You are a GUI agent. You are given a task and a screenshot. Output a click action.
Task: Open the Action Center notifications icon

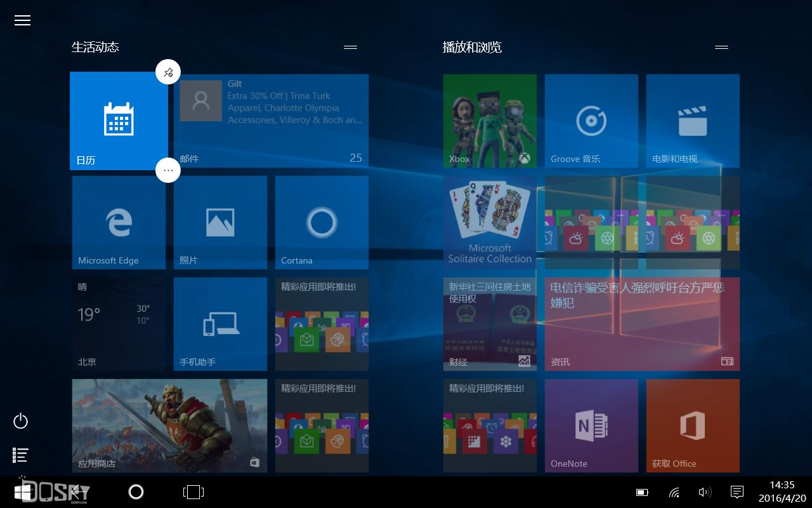point(737,492)
